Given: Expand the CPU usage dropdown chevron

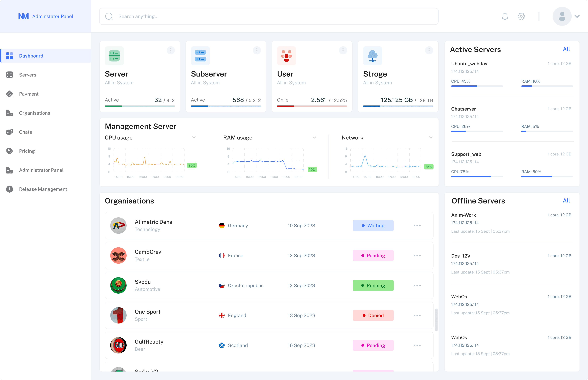Looking at the screenshot, I should [194, 137].
